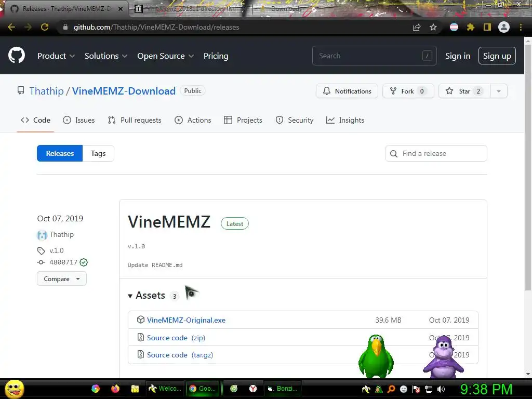The image size is (532, 399).
Task: Click the network tray icon
Action: (x=429, y=389)
